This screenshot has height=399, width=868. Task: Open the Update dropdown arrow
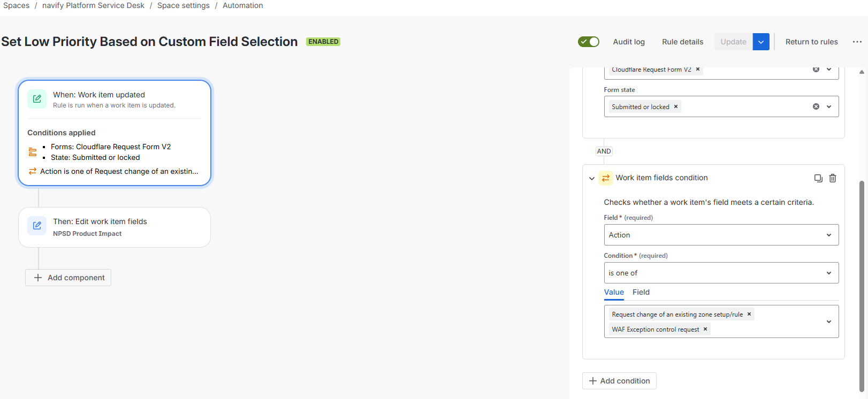761,42
